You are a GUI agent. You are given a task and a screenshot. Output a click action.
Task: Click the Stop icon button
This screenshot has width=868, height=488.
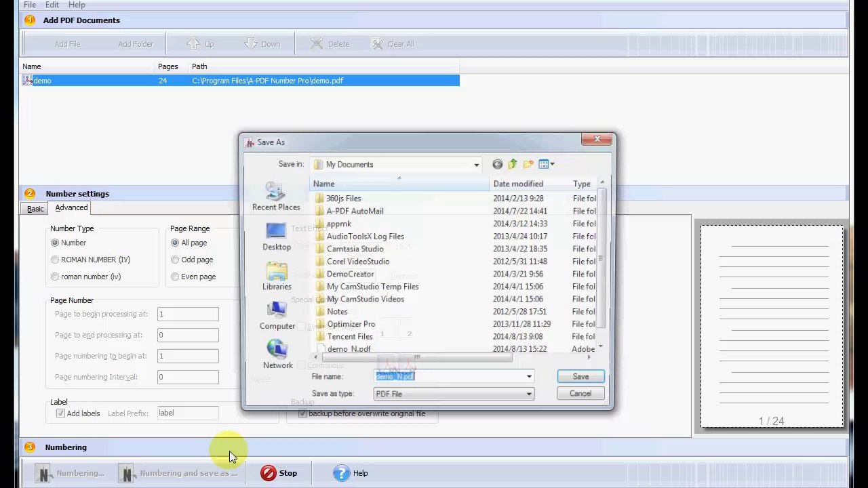pyautogui.click(x=269, y=473)
